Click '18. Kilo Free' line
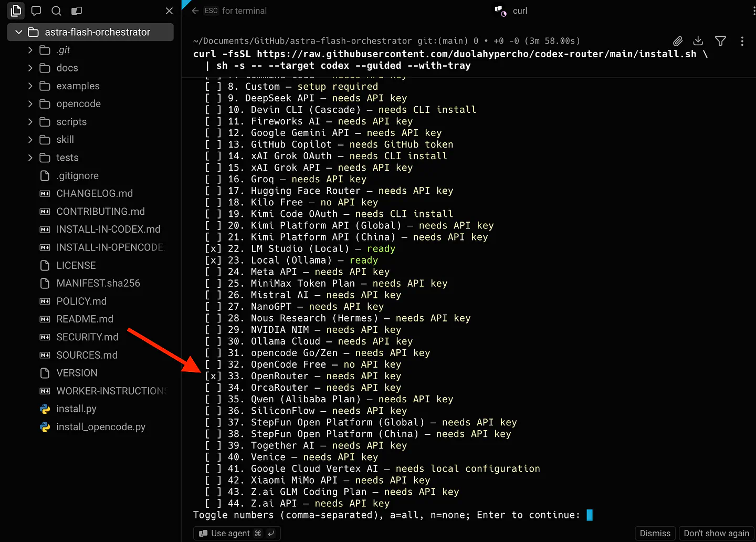The height and width of the screenshot is (542, 756). point(291,203)
